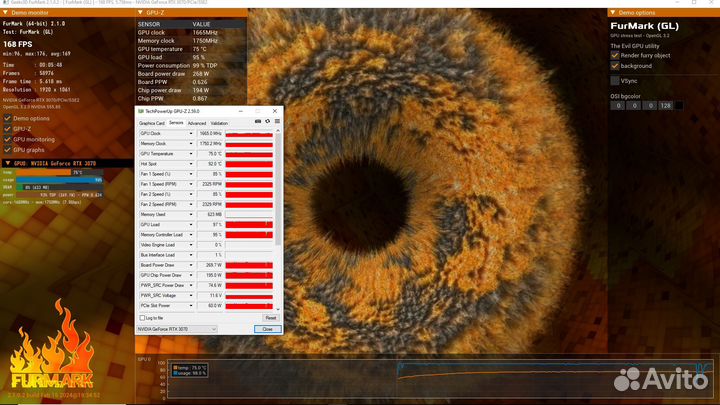Click the PCIe Slot Power red graph
Viewport: 720px width, 405px height.
coord(249,305)
